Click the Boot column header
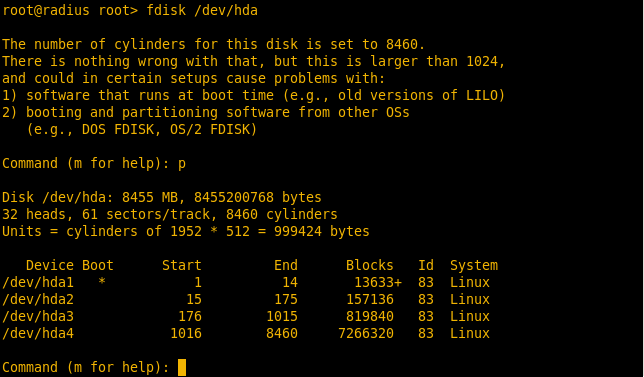This screenshot has width=644, height=377. [x=98, y=265]
